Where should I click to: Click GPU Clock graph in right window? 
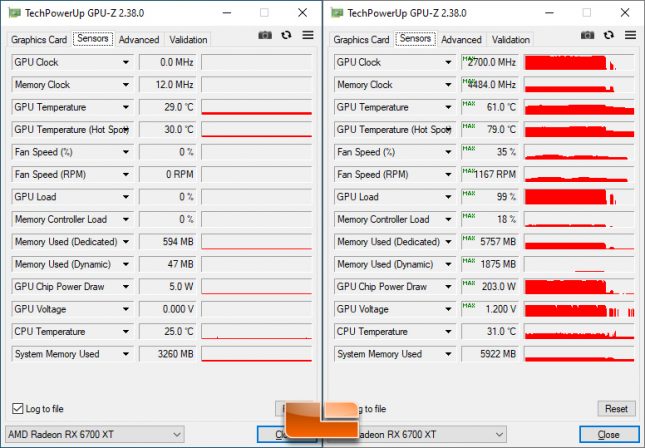pyautogui.click(x=579, y=63)
